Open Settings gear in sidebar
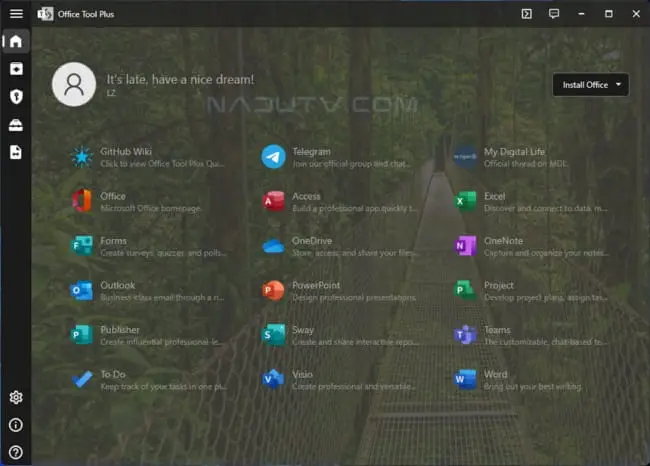 [16, 397]
